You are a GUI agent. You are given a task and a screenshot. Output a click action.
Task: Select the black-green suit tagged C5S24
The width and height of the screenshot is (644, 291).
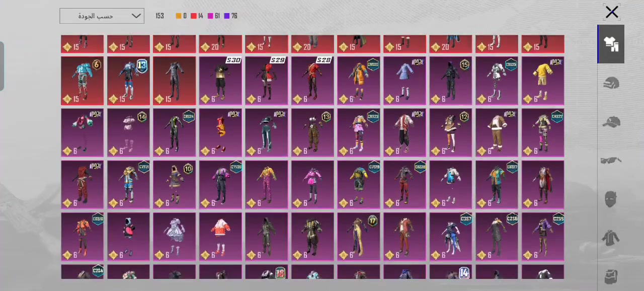pos(175,132)
